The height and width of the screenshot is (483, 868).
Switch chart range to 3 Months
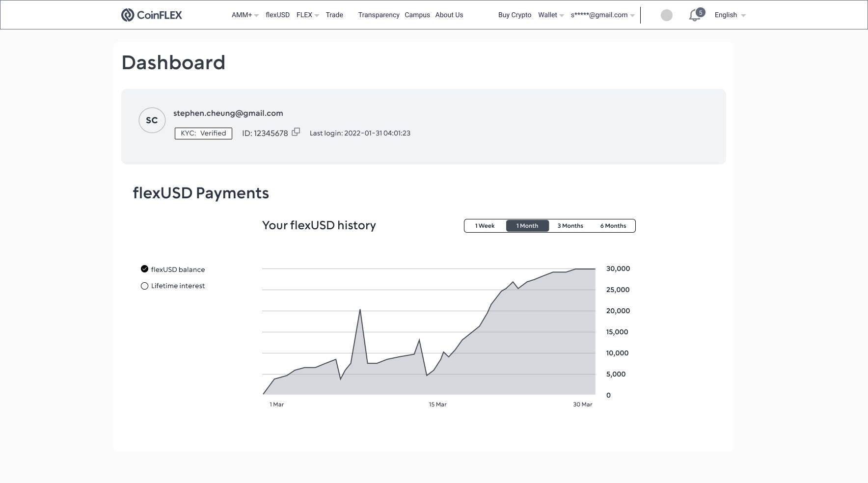coord(570,226)
